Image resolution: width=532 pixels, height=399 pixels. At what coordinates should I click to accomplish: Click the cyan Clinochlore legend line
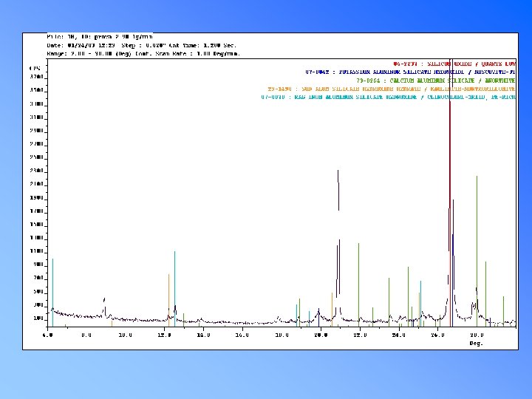[x=388, y=97]
